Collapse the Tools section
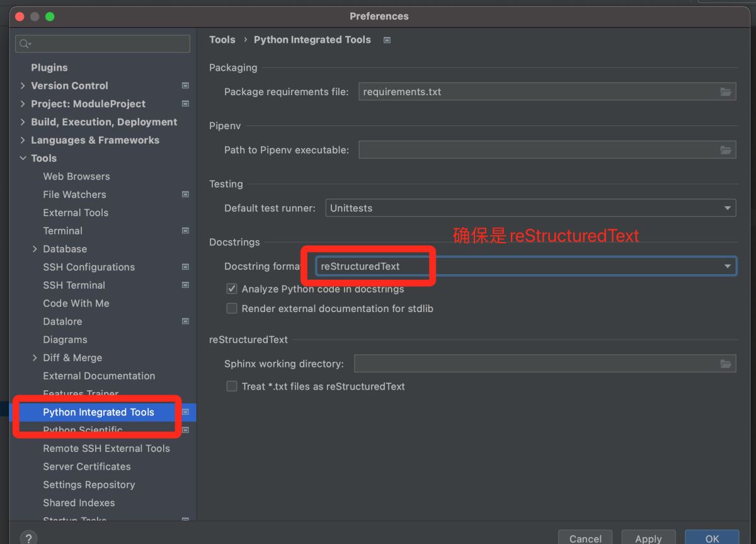The image size is (756, 544). tap(23, 158)
